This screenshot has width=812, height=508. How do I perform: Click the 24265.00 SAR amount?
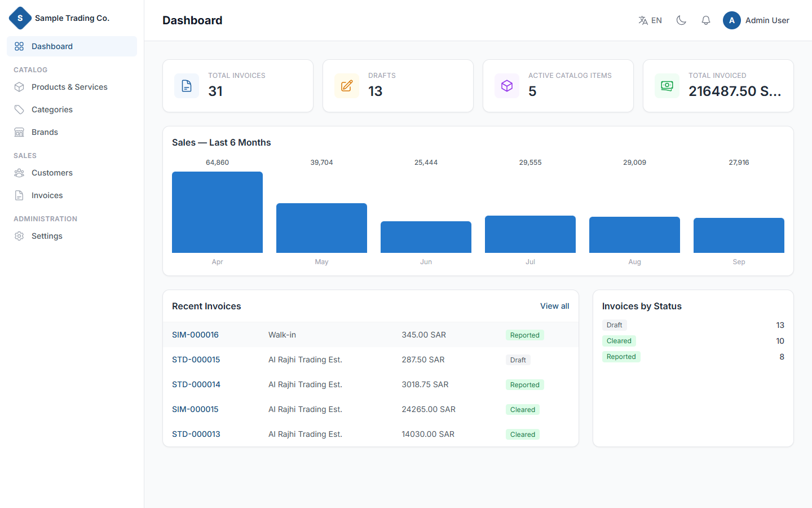pyautogui.click(x=429, y=409)
